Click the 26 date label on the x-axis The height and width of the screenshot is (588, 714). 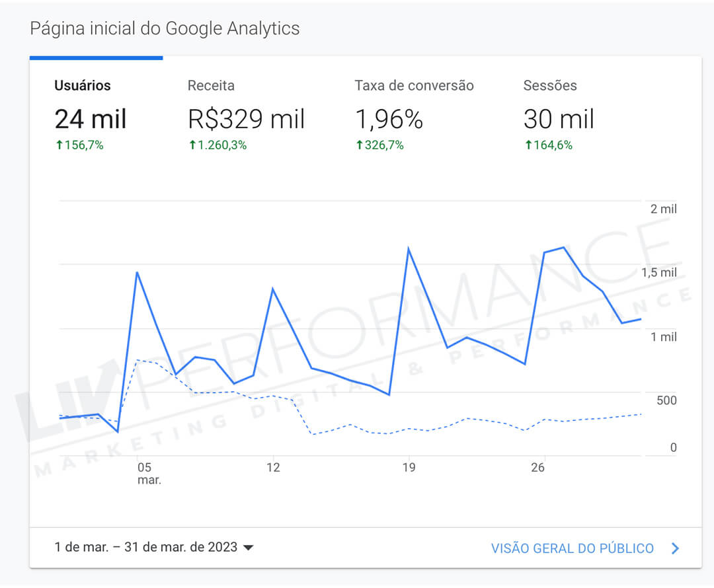pos(537,468)
